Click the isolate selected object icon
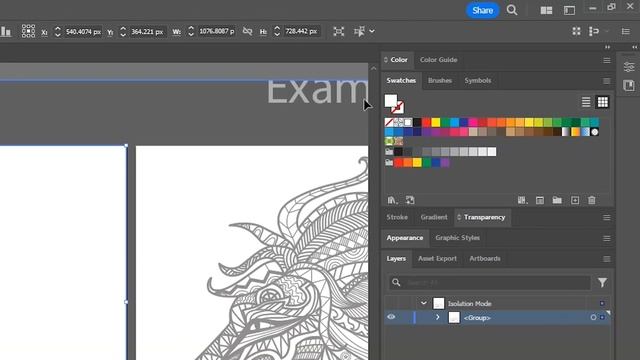The height and width of the screenshot is (360, 640). coord(359,31)
